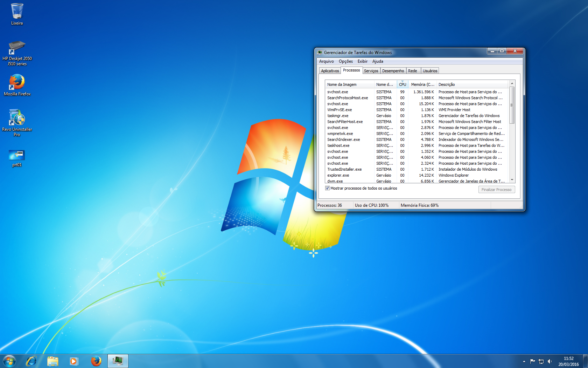Select the SearchFilterHost.exe process
588x368 pixels.
tap(416, 122)
